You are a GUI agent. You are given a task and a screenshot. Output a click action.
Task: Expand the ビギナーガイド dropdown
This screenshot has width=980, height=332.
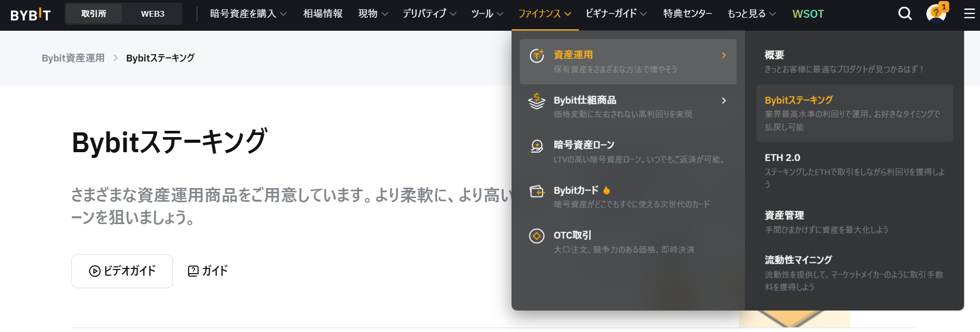616,14
